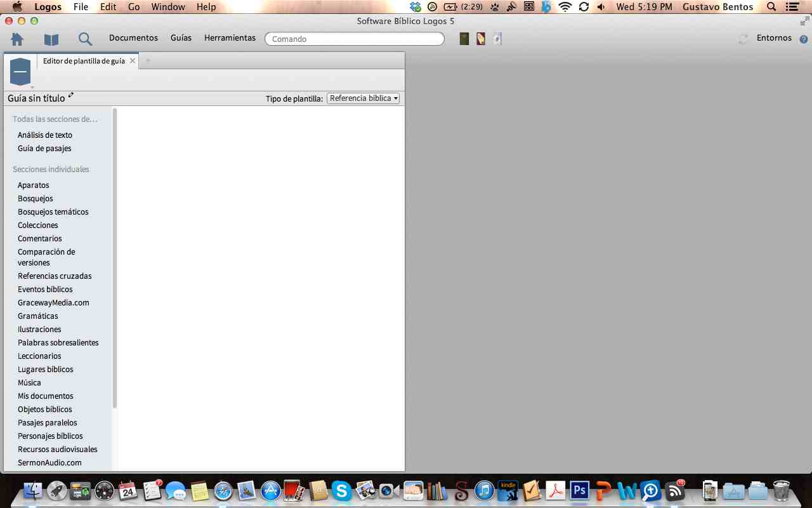Image resolution: width=812 pixels, height=508 pixels.
Task: Add the Palabras sobresalientes section
Action: (58, 343)
